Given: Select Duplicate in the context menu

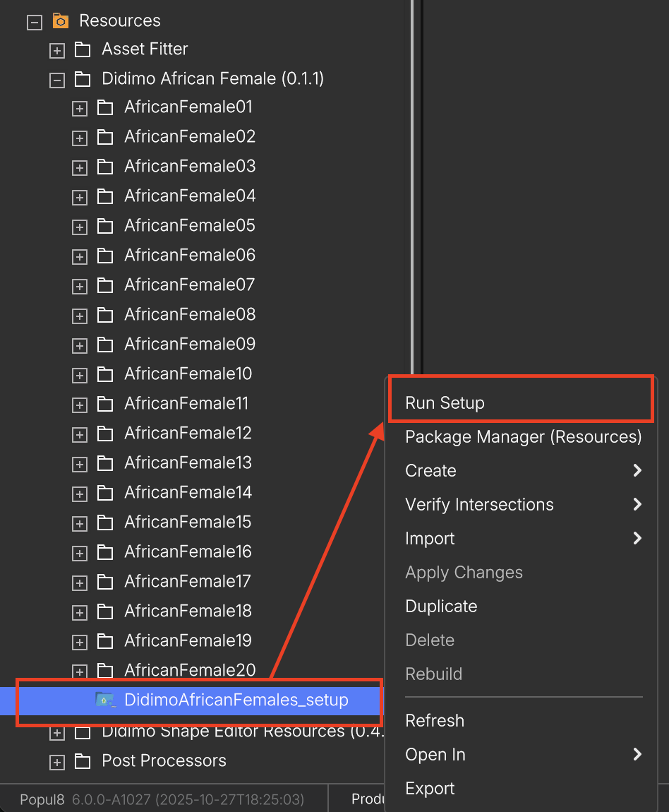Looking at the screenshot, I should click(521, 606).
